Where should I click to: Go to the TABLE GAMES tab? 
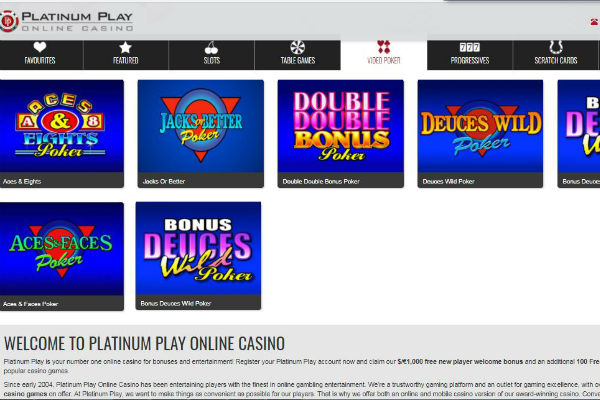[x=297, y=55]
